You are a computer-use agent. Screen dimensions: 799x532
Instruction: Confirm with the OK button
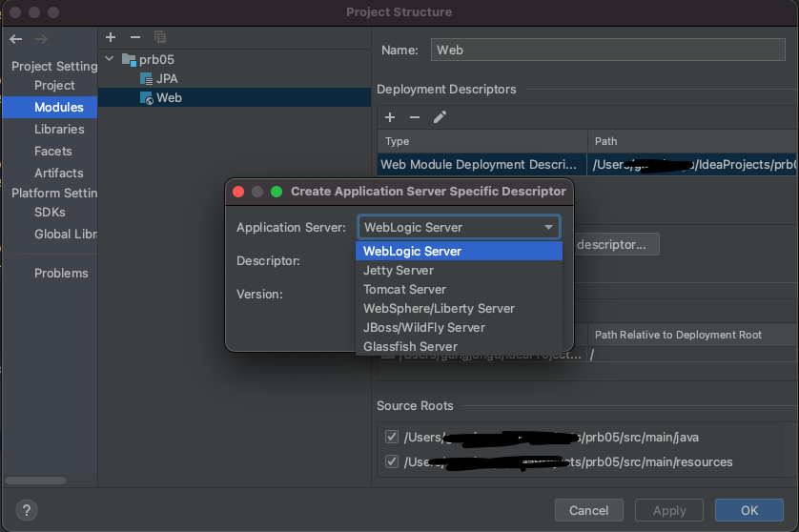[x=749, y=510]
